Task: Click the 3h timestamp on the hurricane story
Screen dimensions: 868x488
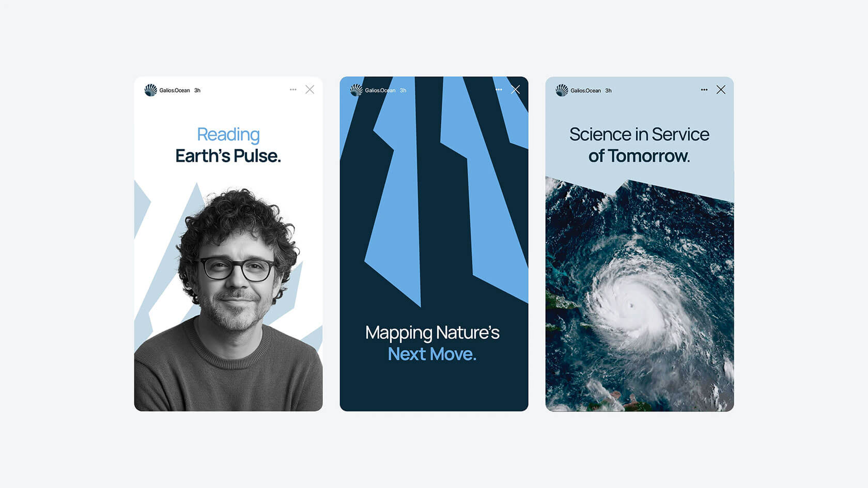Action: pos(608,90)
